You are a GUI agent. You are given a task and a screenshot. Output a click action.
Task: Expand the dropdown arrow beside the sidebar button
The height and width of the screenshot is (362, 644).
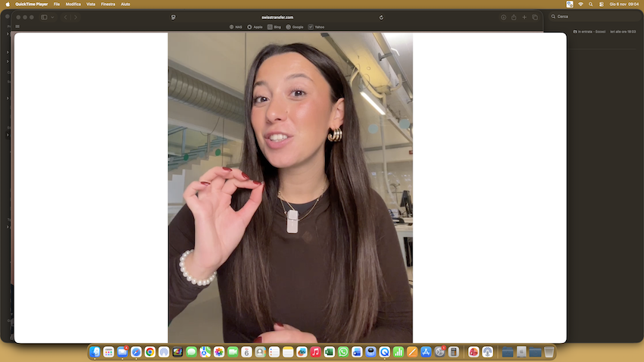pyautogui.click(x=52, y=17)
